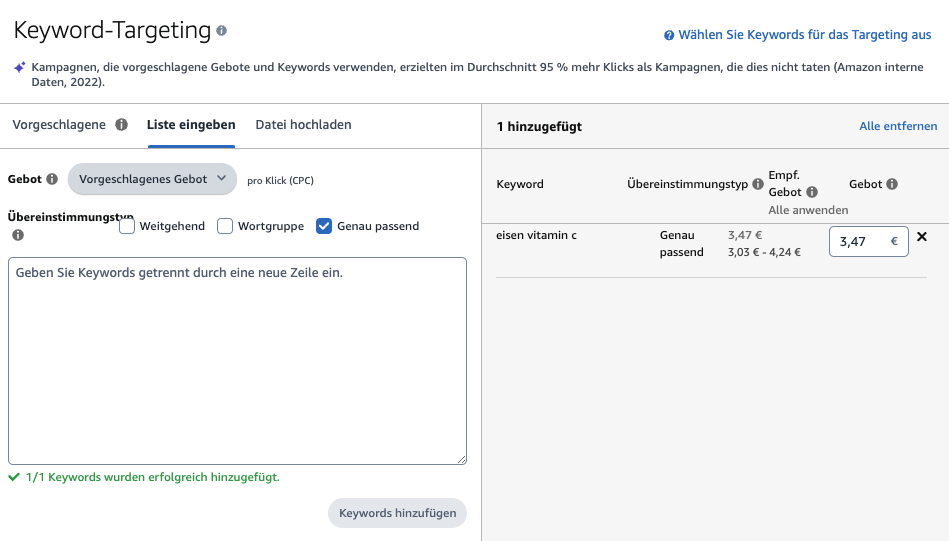Viewport: 949px width, 541px height.
Task: Open the Vorgeschlagenes Gebot dropdown
Action: 153,179
